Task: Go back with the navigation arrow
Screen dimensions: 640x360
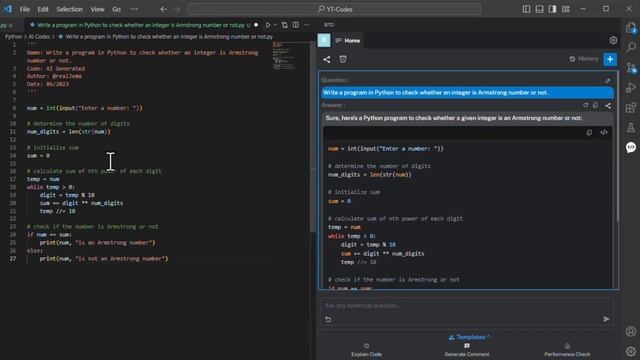Action: click(x=163, y=9)
